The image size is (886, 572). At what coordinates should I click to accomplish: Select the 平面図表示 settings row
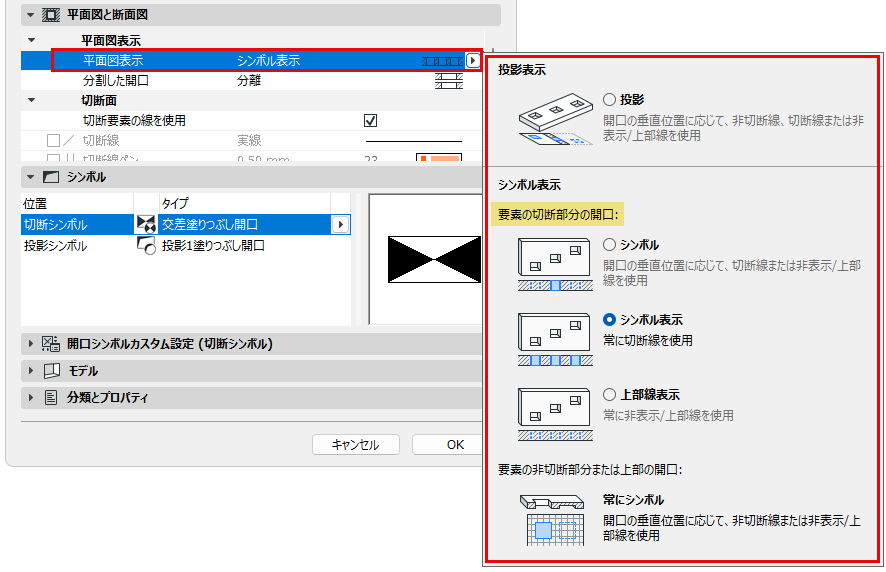(x=251, y=60)
